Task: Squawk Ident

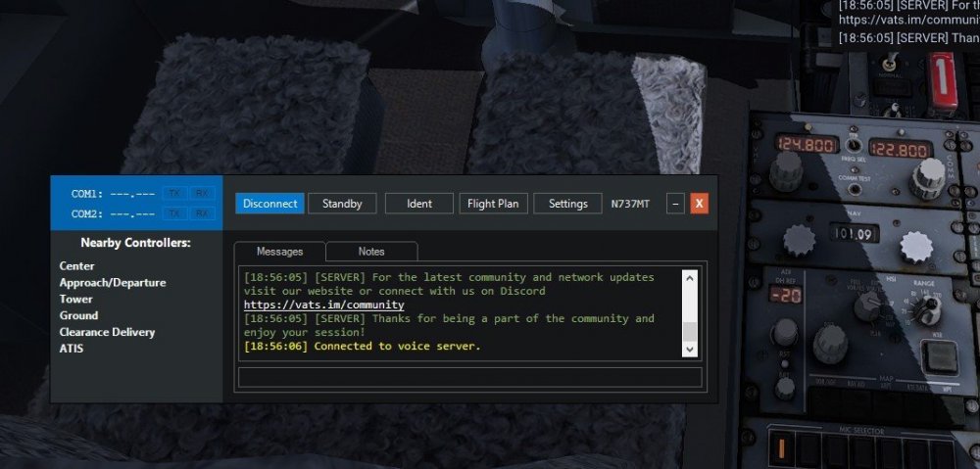Action: click(x=418, y=204)
